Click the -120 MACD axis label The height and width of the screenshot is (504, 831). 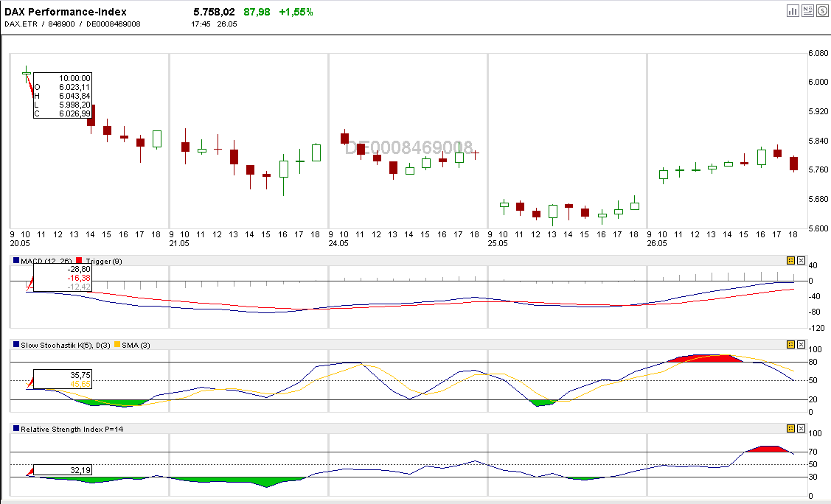coord(817,328)
